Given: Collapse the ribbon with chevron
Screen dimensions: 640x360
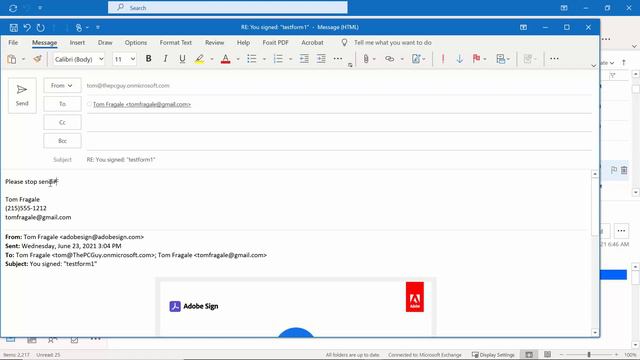Looking at the screenshot, I should tap(593, 65).
